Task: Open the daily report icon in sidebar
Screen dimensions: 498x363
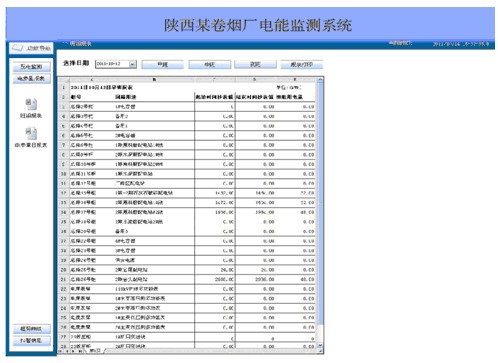Action: (31, 104)
